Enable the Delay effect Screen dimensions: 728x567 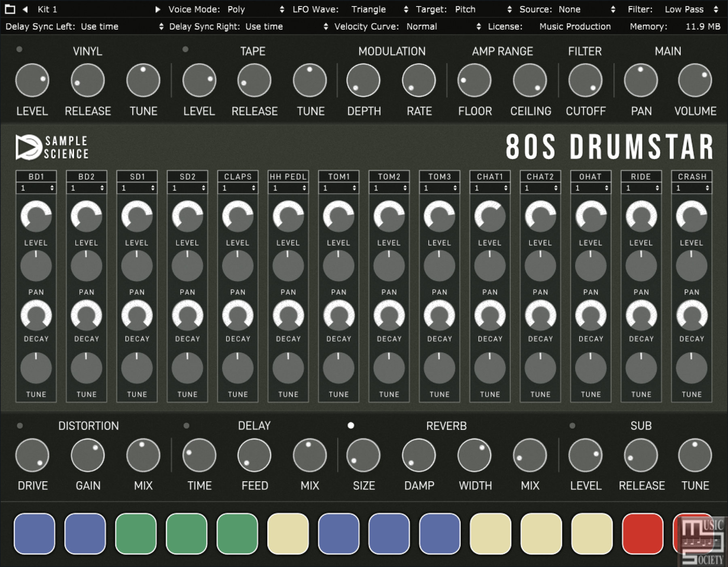[186, 425]
